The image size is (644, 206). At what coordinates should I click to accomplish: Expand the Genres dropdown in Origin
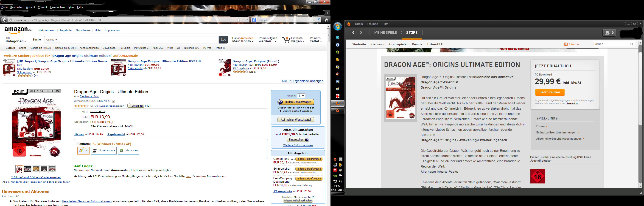click(x=378, y=44)
